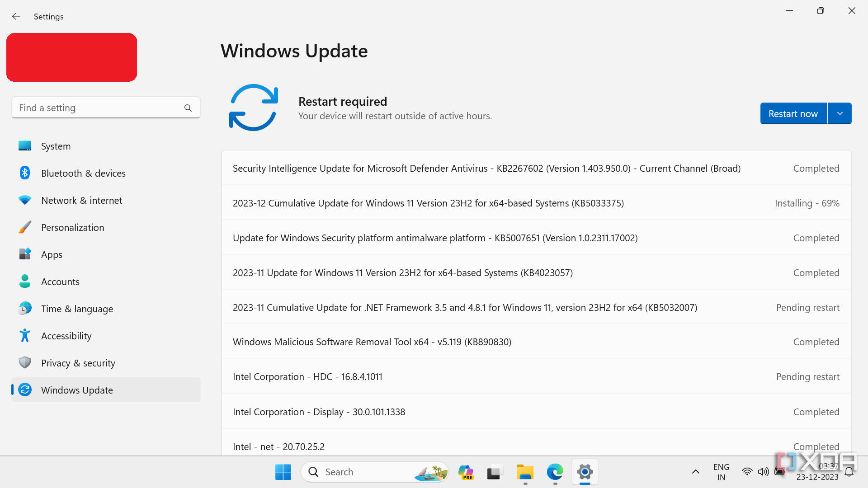The height and width of the screenshot is (488, 868).
Task: Click the Windows Update sync icon
Action: point(254,108)
